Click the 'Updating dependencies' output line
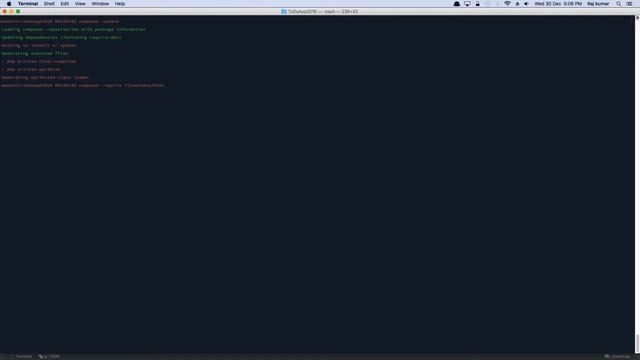The height and width of the screenshot is (360, 640). point(61,38)
